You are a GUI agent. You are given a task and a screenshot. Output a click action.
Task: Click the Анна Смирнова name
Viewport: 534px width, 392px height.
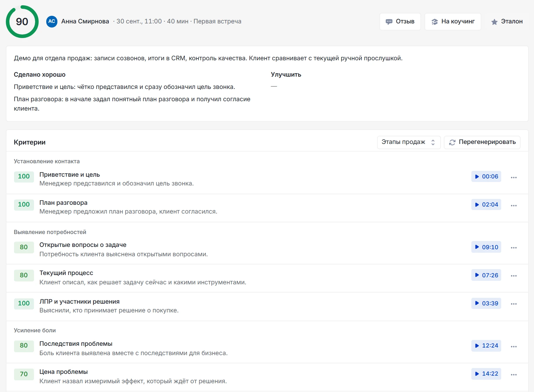85,21
